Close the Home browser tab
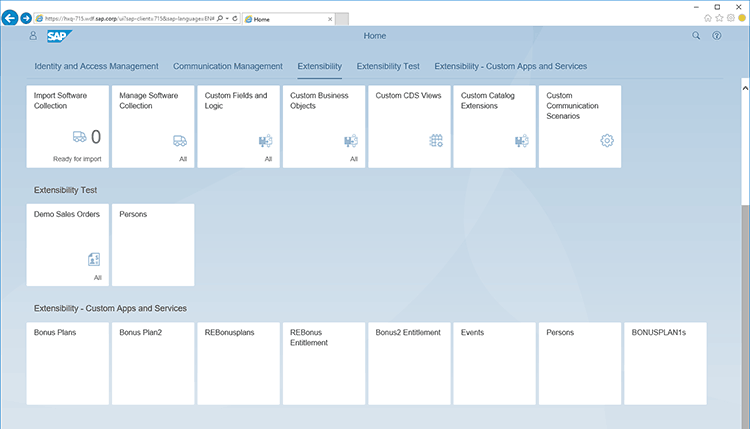This screenshot has width=750, height=429. [330, 19]
